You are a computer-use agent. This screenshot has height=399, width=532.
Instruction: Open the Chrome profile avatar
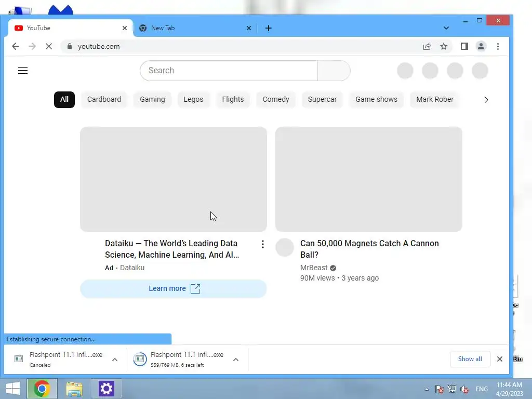pos(481,46)
